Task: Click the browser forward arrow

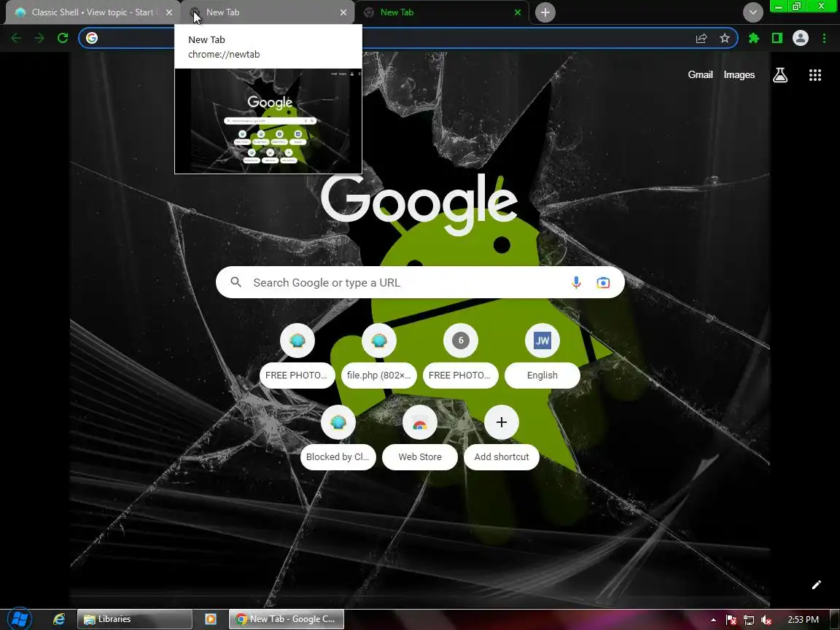Action: point(39,38)
